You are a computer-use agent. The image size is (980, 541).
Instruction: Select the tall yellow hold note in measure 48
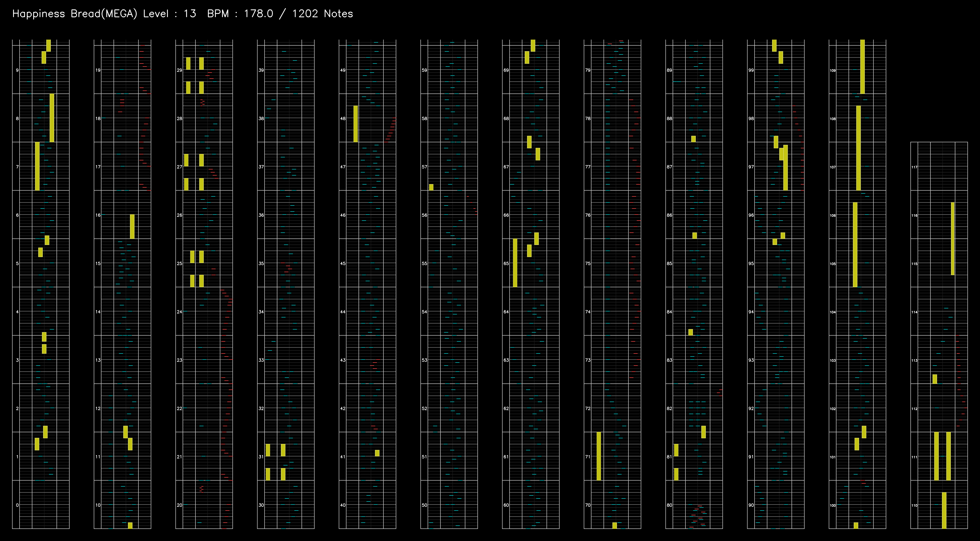356,124
